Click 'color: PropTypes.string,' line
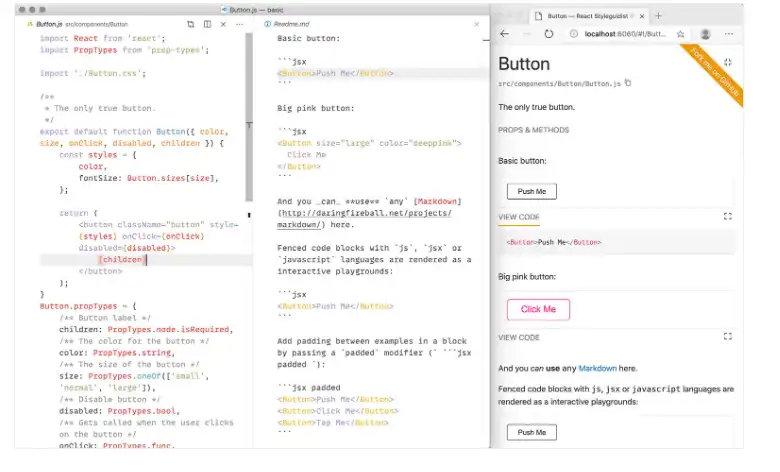Viewport: 780px width, 472px height. [x=117, y=353]
